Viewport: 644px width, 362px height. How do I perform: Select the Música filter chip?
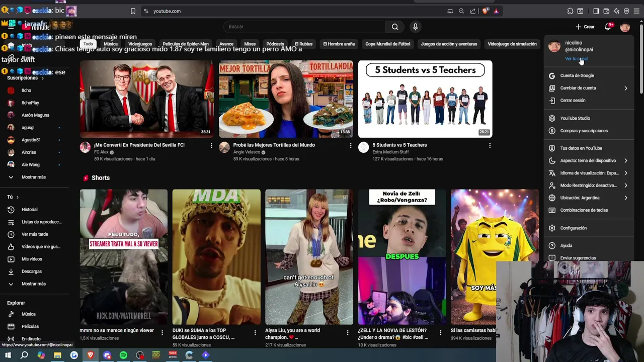(110, 44)
